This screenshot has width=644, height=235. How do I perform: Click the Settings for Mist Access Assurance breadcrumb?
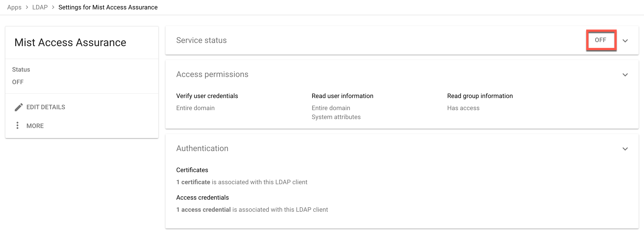point(108,7)
